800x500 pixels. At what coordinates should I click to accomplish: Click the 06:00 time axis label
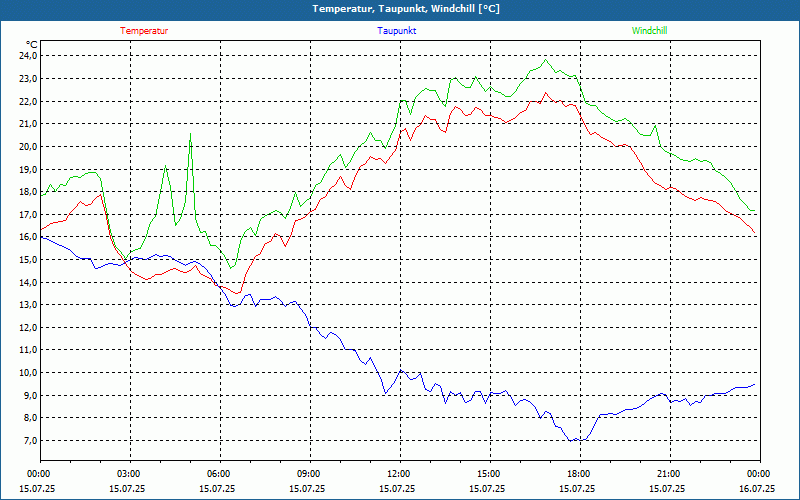point(217,474)
